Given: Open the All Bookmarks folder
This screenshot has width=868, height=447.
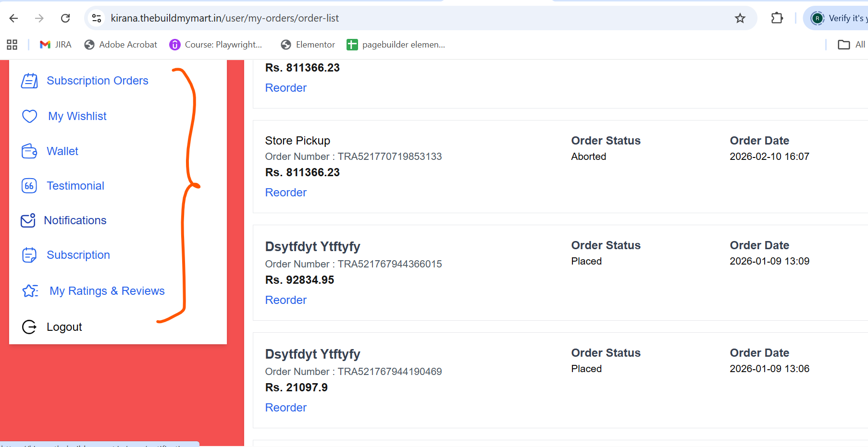Looking at the screenshot, I should pyautogui.click(x=852, y=45).
